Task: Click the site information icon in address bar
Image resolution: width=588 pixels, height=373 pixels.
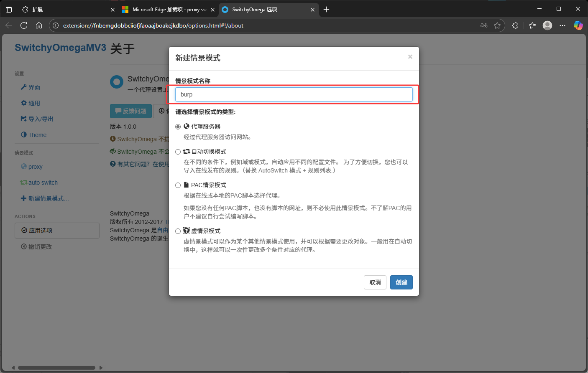Action: click(x=56, y=25)
